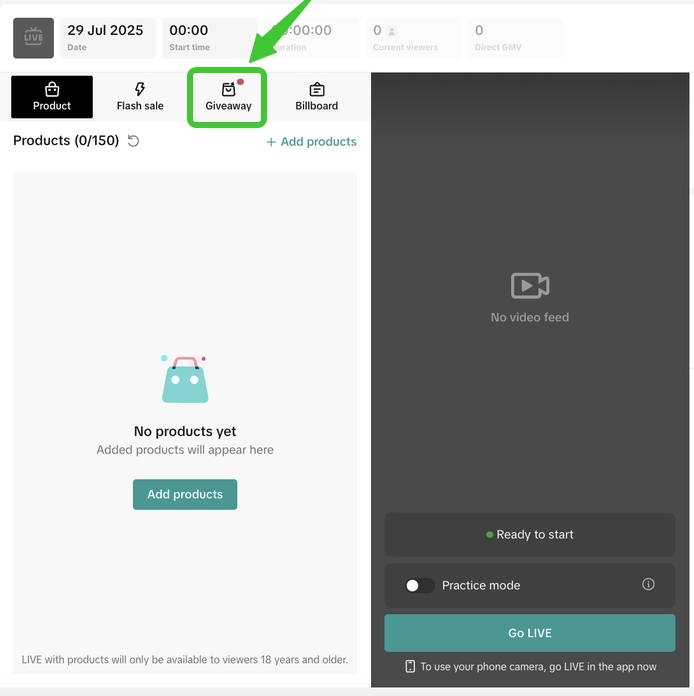The width and height of the screenshot is (694, 696).
Task: Click the phone icon beside the camera hint
Action: [x=410, y=666]
